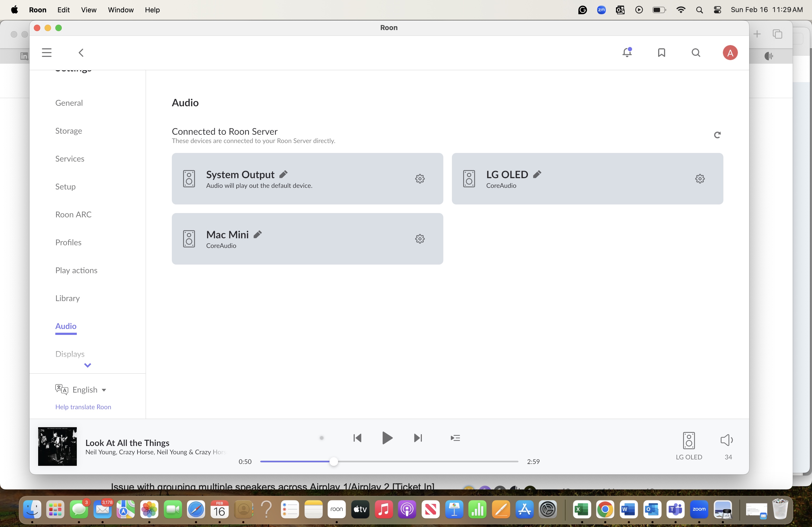Open notifications bell
812x527 pixels.
click(627, 52)
